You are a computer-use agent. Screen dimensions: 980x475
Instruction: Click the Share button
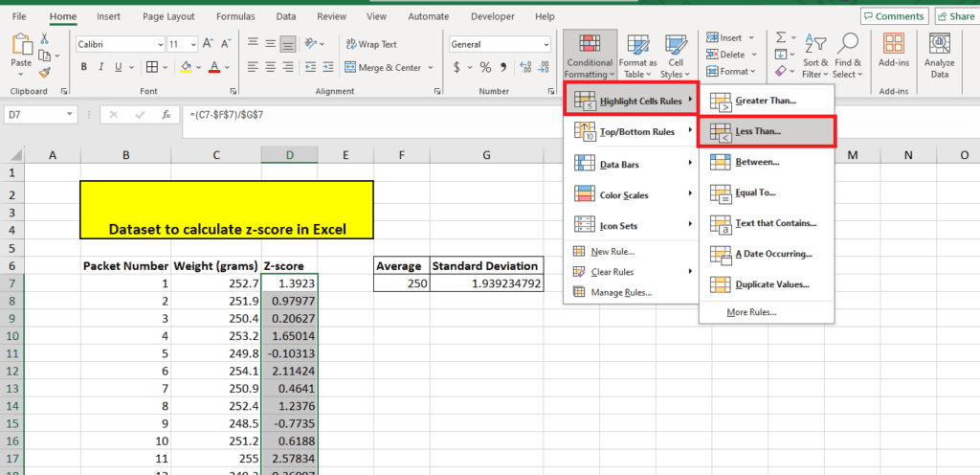pos(957,17)
